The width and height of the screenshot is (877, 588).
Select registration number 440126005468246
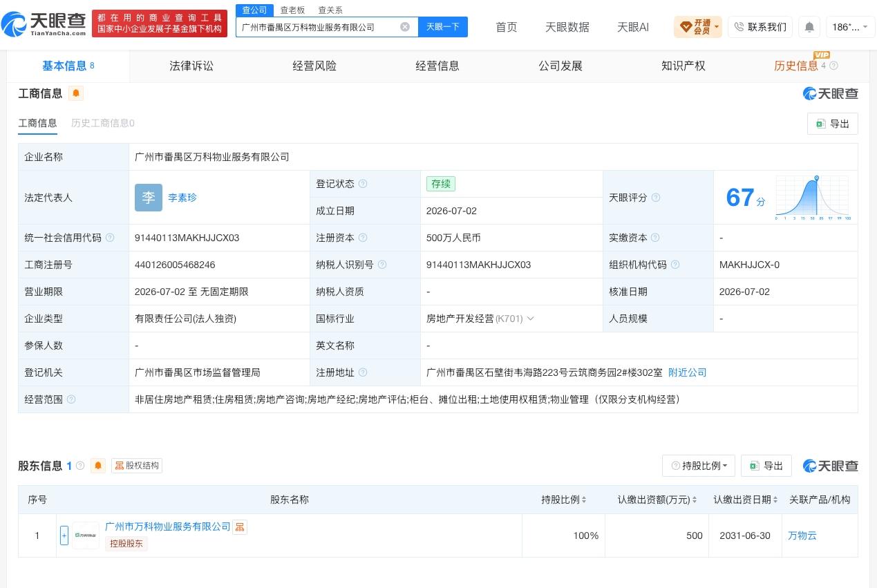pyautogui.click(x=175, y=265)
